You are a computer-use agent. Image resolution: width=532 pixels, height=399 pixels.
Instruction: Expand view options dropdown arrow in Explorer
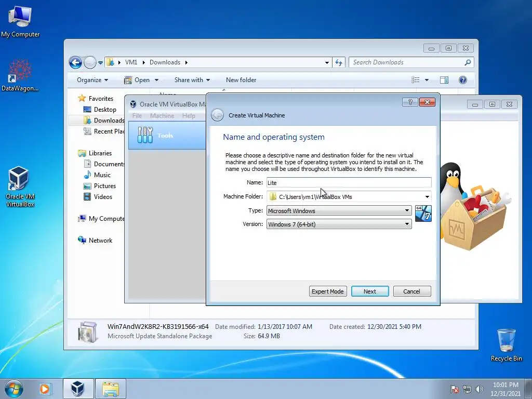pyautogui.click(x=427, y=80)
